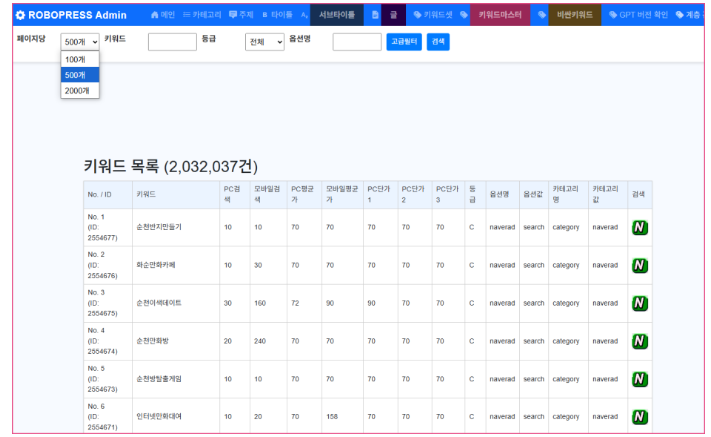Click Naver search icon for 순천이색데이트 row

(640, 303)
